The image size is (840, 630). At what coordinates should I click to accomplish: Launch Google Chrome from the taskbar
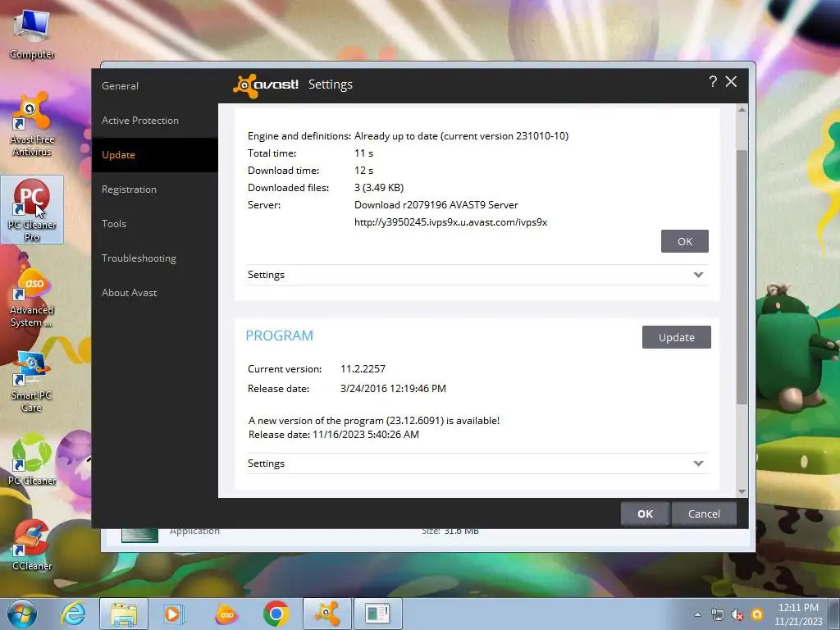pyautogui.click(x=276, y=614)
